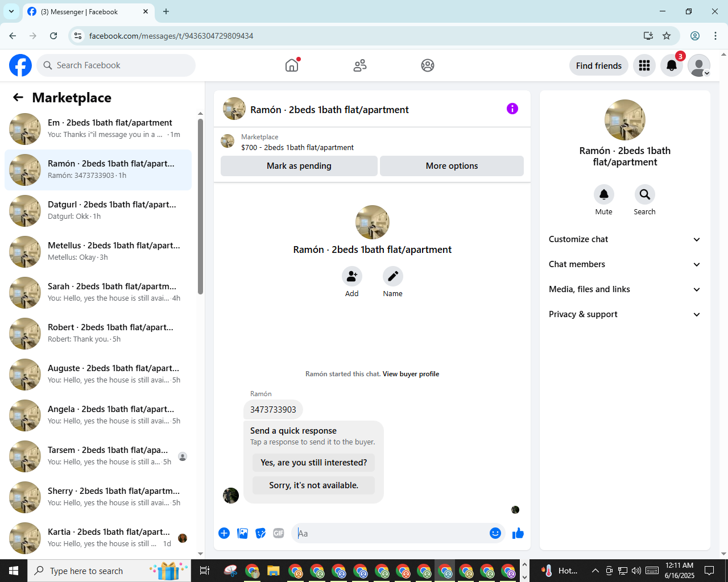Reload the page in browser
Image resolution: width=728 pixels, height=582 pixels.
(x=53, y=36)
